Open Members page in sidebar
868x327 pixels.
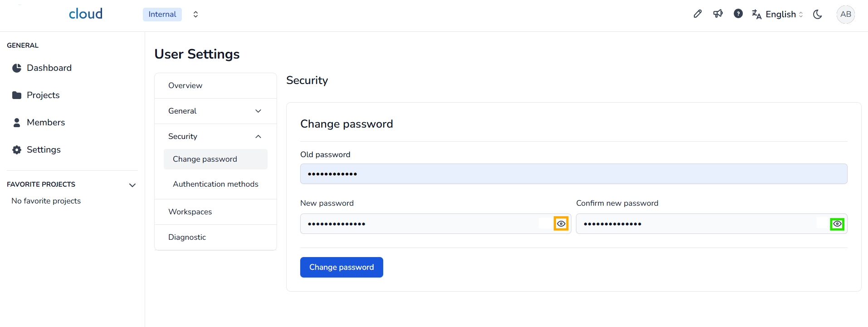click(46, 123)
